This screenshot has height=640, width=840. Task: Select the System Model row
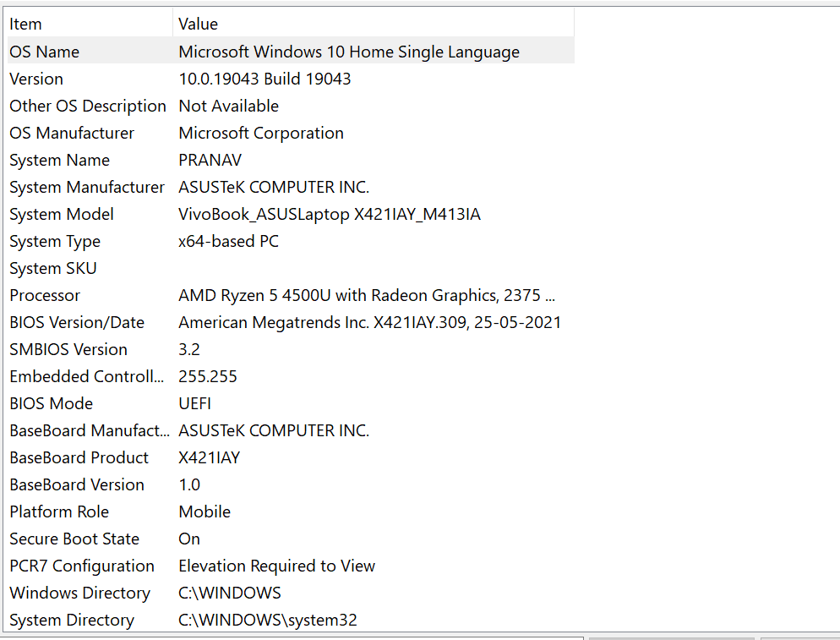pos(62,214)
